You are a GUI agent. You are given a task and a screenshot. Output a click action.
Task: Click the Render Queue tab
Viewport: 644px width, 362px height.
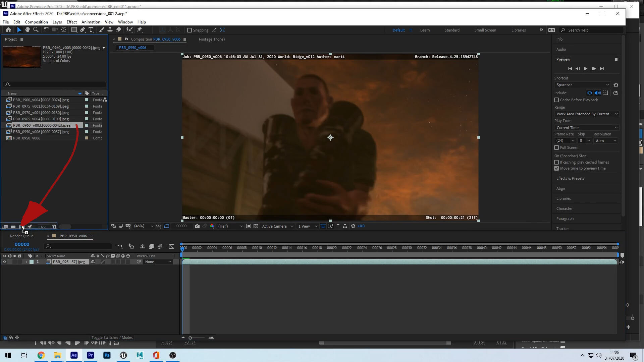coord(22,236)
